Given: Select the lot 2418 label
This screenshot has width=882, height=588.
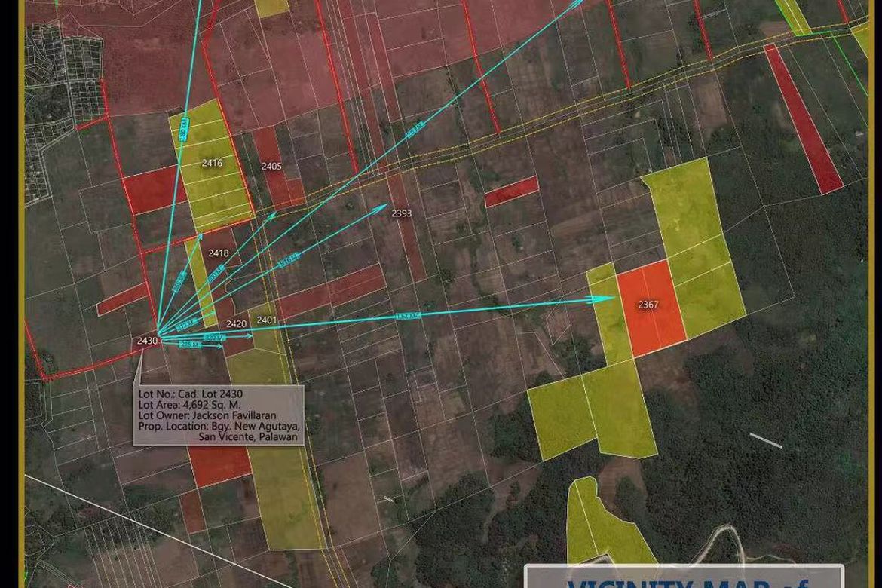Looking at the screenshot, I should (x=219, y=253).
